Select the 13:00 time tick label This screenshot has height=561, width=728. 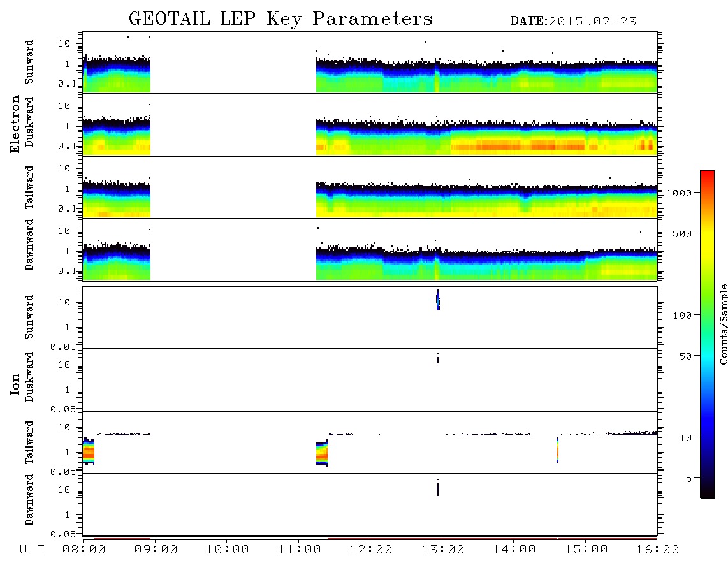(443, 550)
